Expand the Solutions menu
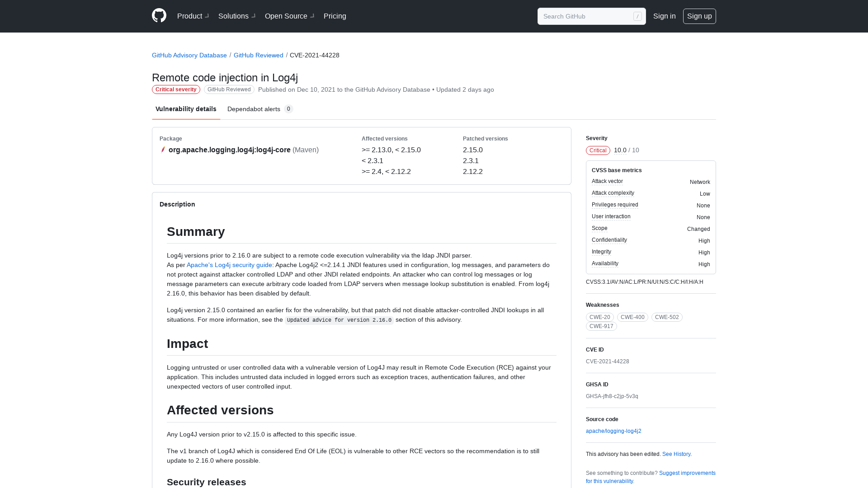868x488 pixels. [237, 16]
